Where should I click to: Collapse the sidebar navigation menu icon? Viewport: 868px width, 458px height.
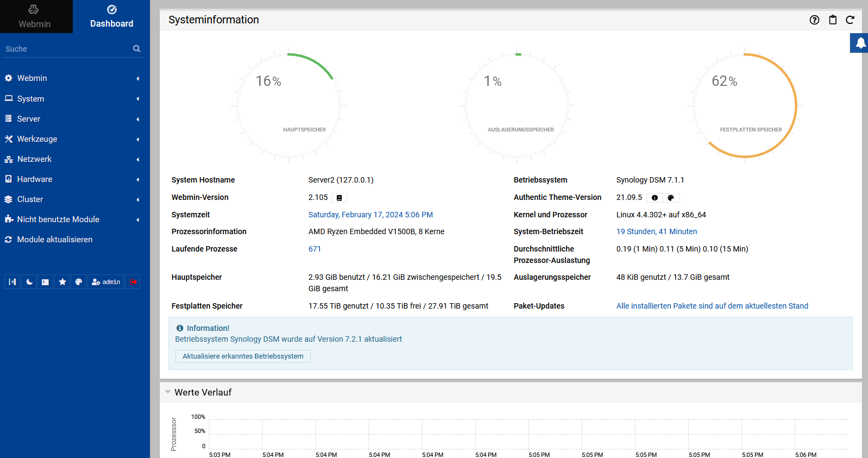point(12,282)
